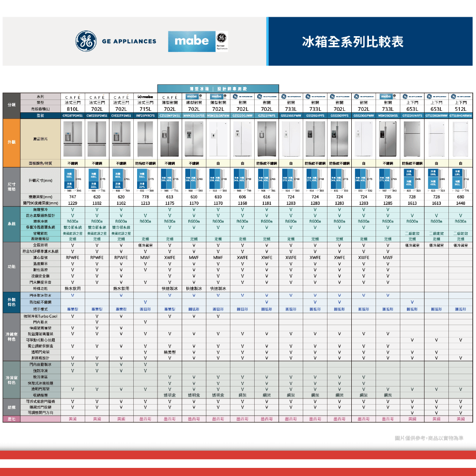
Task: Click the 產地 pink row header
Action: coord(10,418)
